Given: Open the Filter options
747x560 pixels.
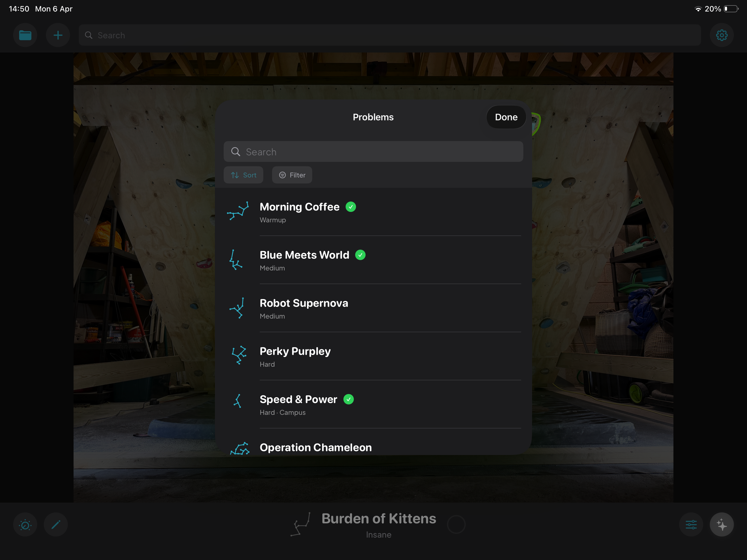Looking at the screenshot, I should [292, 175].
